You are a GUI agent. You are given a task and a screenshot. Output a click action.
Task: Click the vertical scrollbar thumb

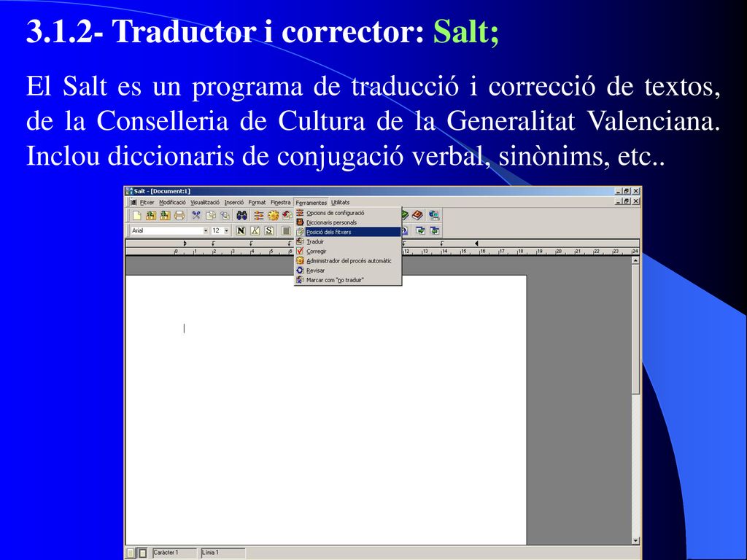pos(635,330)
